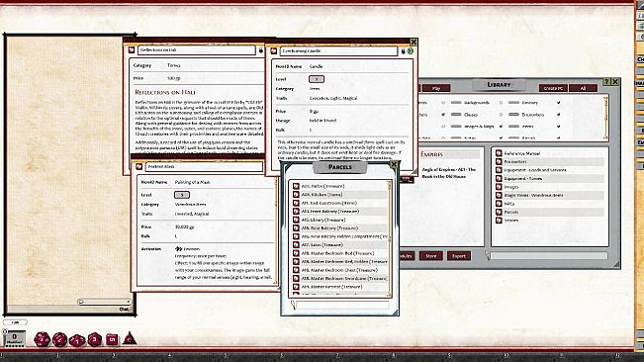
Task: Roll the d8 die
Action: [94, 339]
